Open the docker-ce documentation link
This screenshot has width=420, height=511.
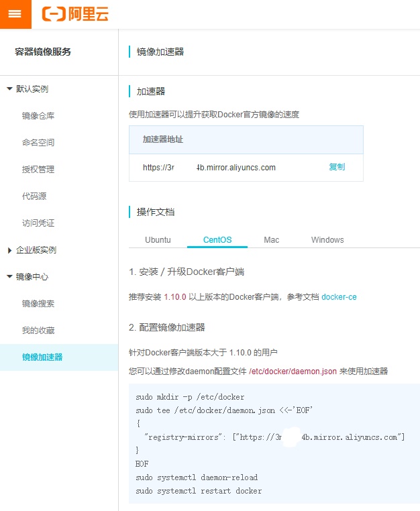coord(339,297)
